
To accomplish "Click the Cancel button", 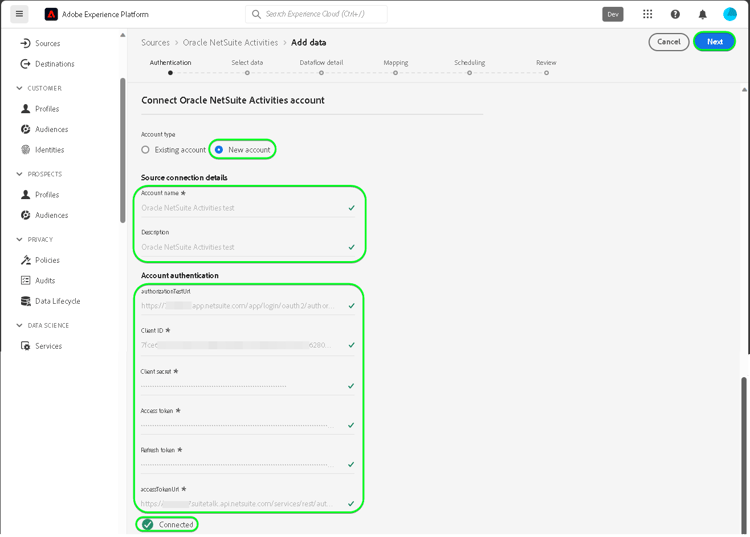I will click(x=669, y=42).
